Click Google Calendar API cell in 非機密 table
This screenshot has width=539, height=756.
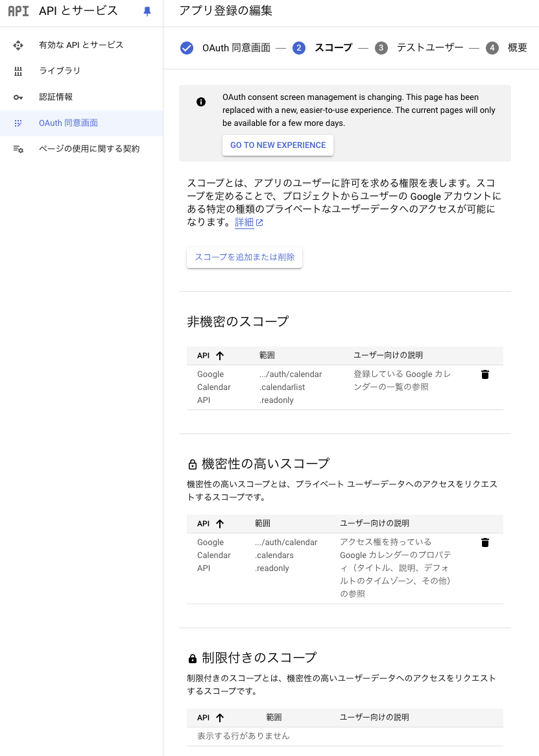point(213,387)
